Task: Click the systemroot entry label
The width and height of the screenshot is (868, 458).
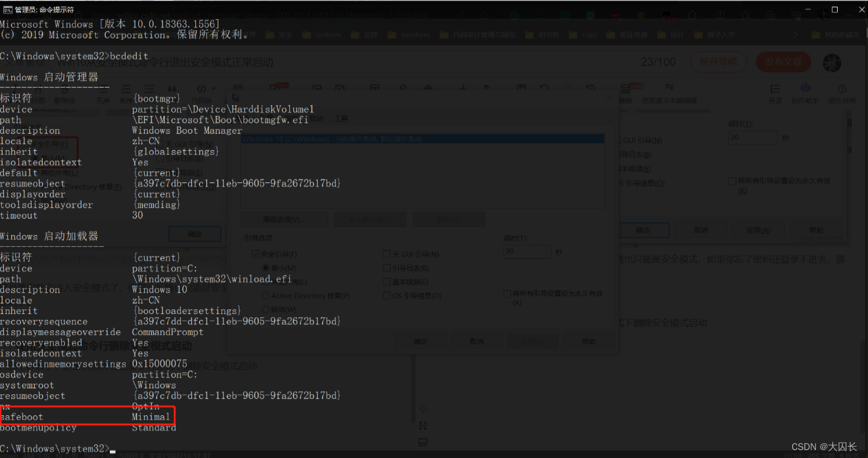Action: 28,385
